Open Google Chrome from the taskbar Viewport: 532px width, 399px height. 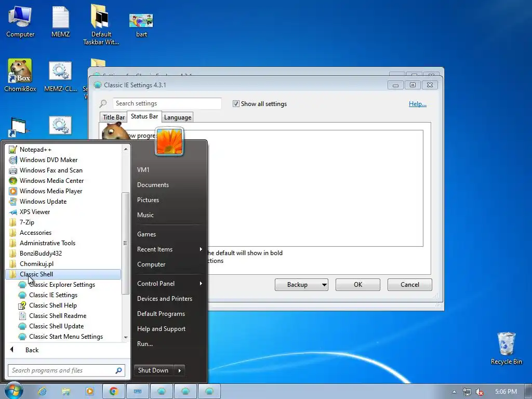(114, 391)
